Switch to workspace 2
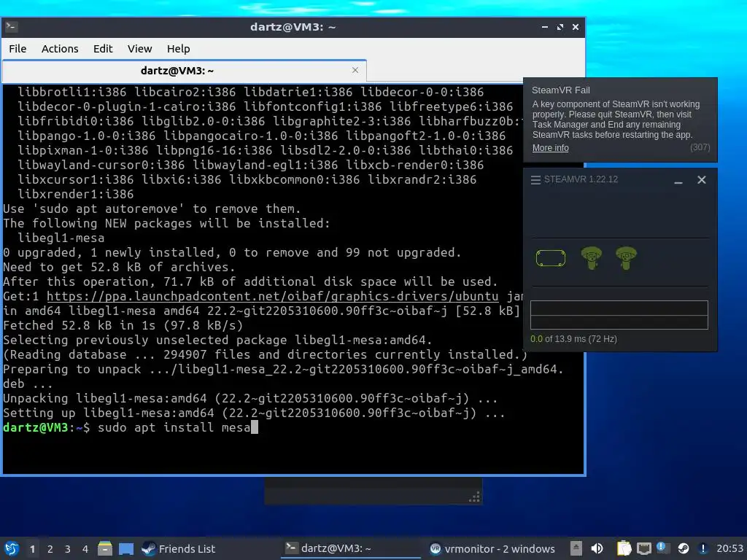747x560 pixels. 50,549
